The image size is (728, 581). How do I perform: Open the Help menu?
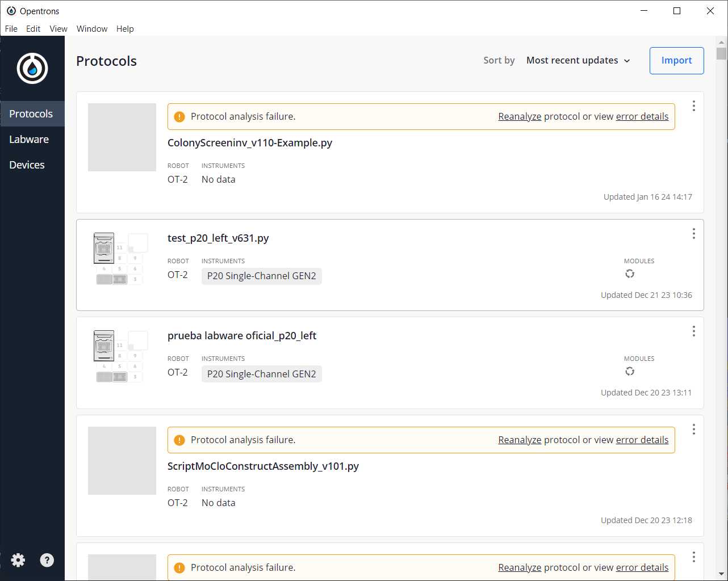(125, 29)
